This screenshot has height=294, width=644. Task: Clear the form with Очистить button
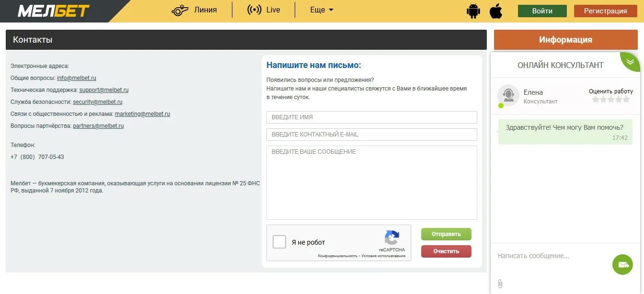coord(446,251)
